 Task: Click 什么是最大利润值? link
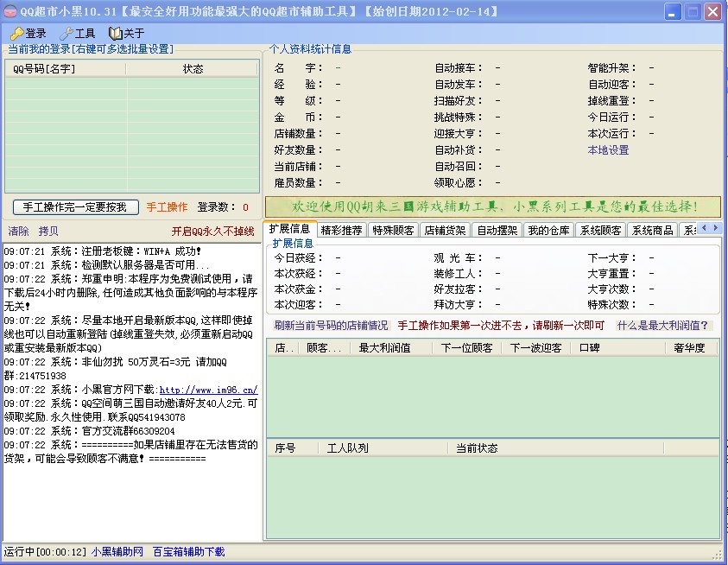[x=662, y=325]
